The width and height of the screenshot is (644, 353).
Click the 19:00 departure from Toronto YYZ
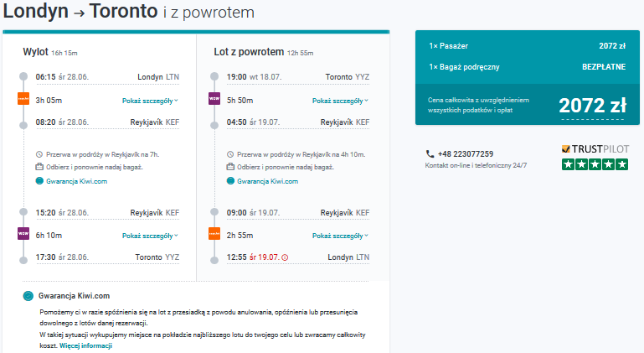[x=298, y=77]
